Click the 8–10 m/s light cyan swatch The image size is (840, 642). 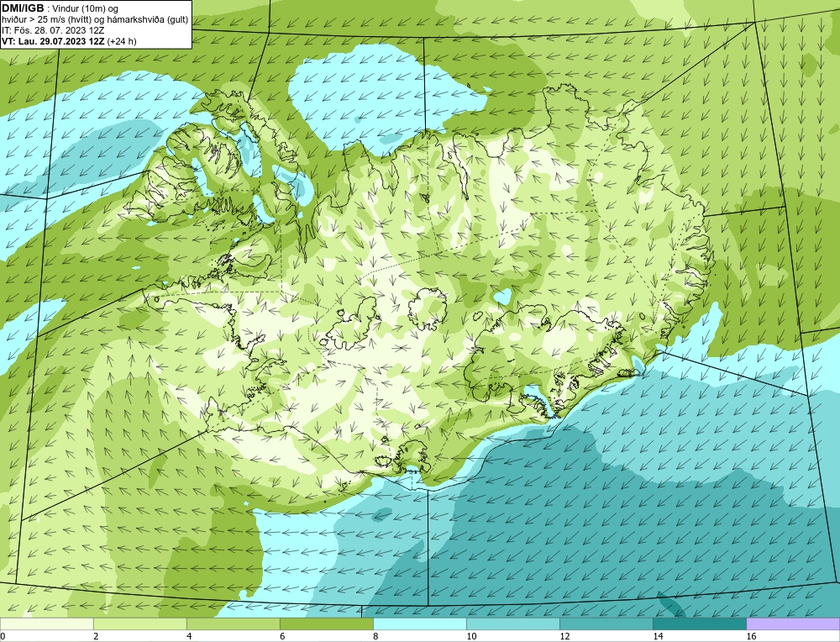pos(419,624)
